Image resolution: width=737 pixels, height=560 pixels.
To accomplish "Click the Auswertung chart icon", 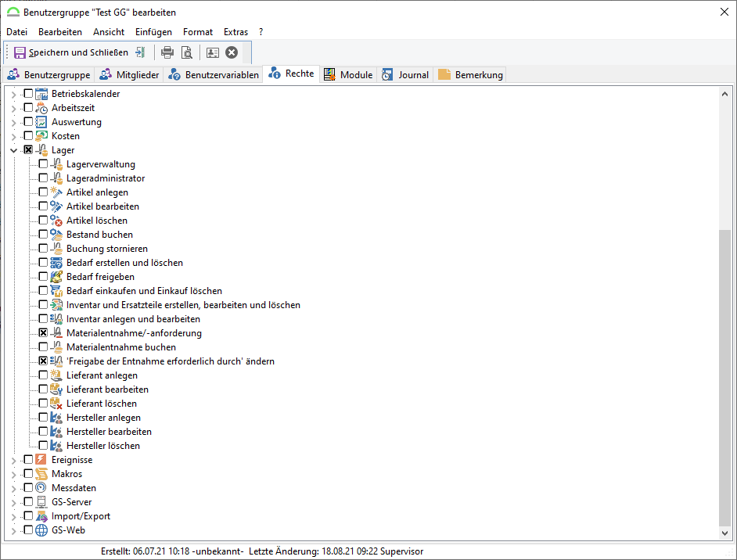I will click(x=41, y=122).
